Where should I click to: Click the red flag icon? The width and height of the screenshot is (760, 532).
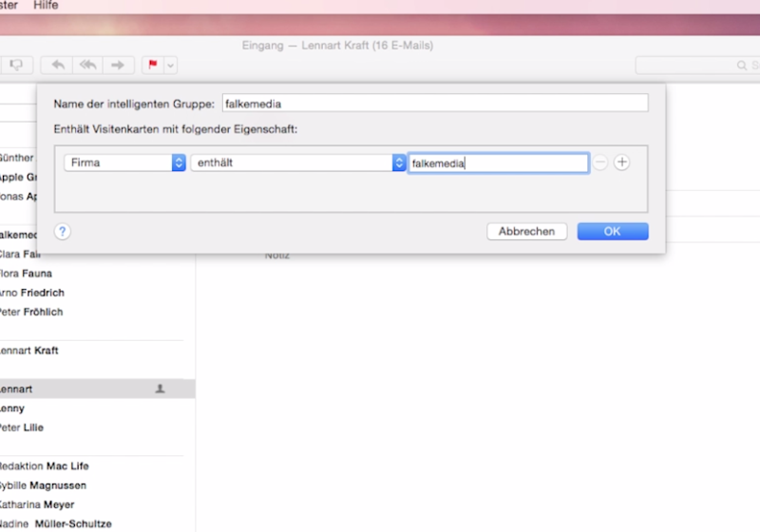pos(151,65)
